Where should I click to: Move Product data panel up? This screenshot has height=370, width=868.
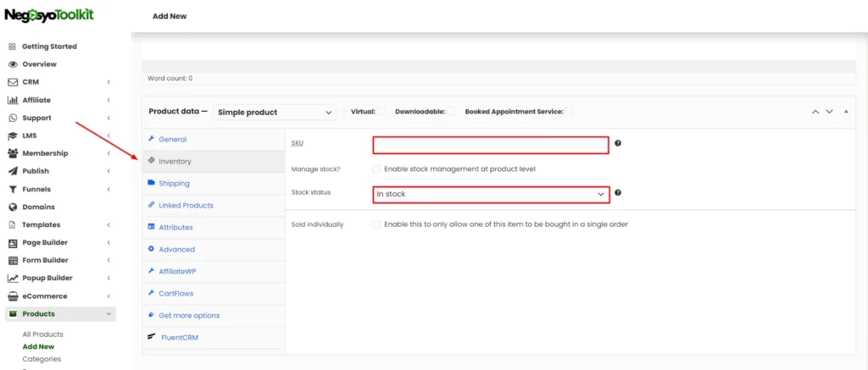(x=815, y=111)
